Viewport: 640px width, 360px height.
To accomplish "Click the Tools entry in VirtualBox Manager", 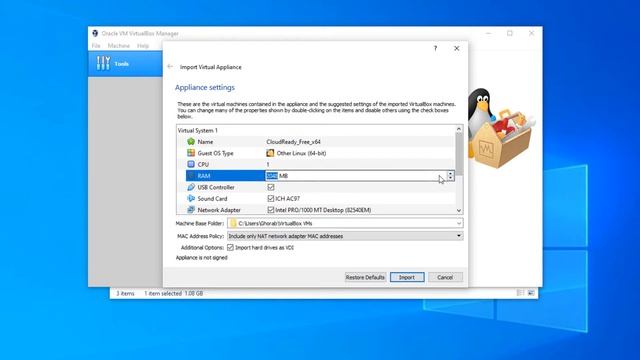I will pos(125,64).
